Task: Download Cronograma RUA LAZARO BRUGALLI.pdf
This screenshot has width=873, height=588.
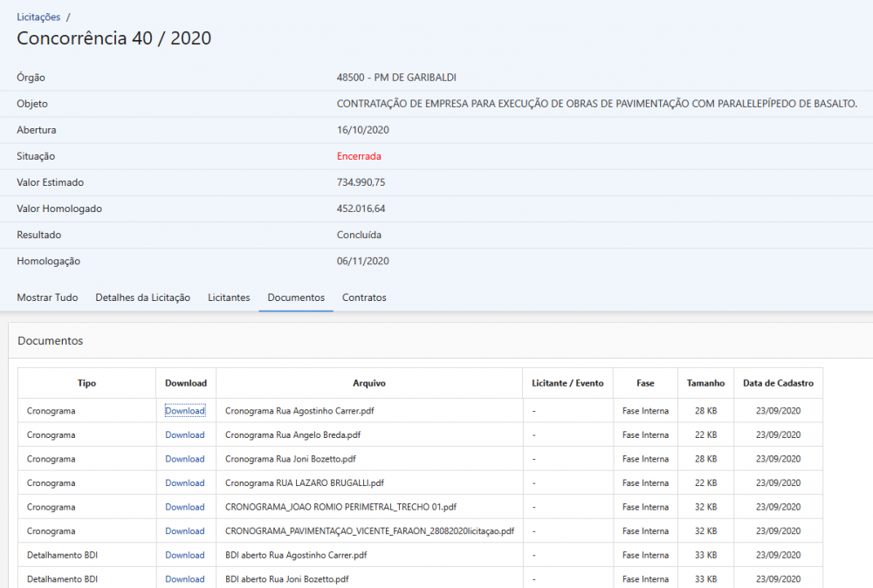Action: tap(185, 482)
